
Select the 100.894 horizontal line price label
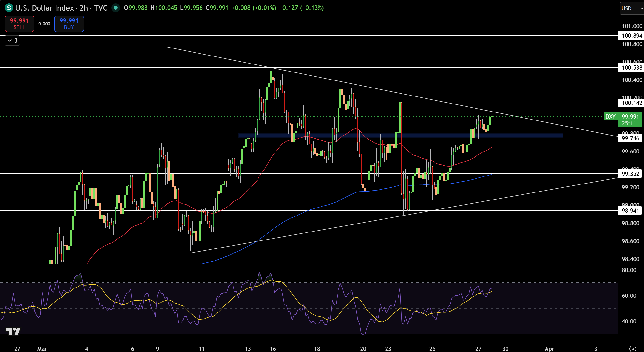coord(631,35)
